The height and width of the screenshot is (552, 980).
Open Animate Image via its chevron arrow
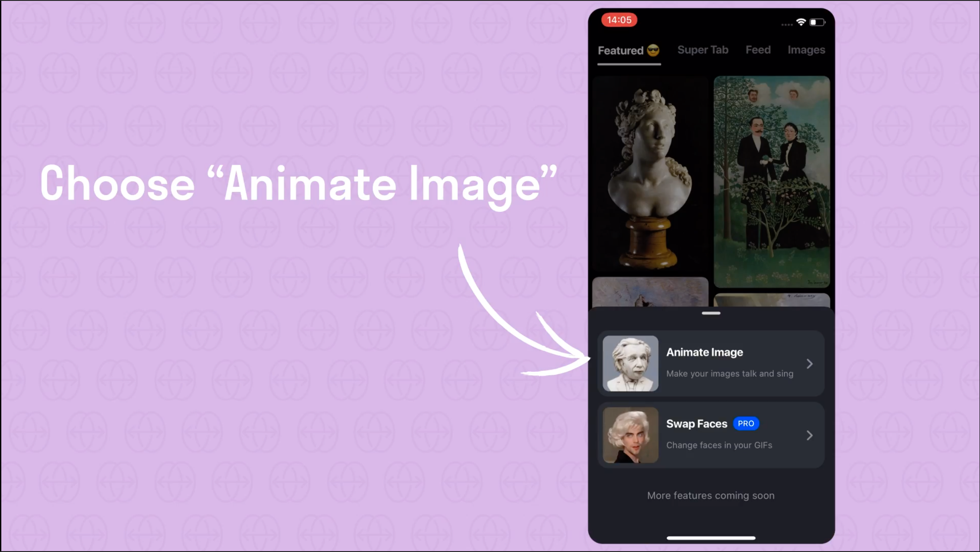point(809,364)
